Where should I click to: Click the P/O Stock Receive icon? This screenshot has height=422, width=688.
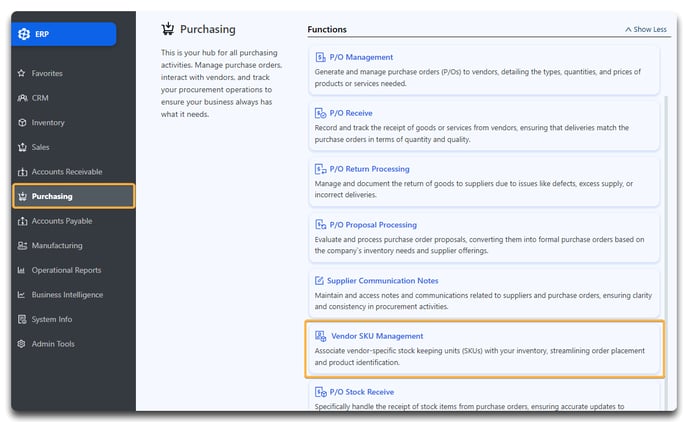320,392
